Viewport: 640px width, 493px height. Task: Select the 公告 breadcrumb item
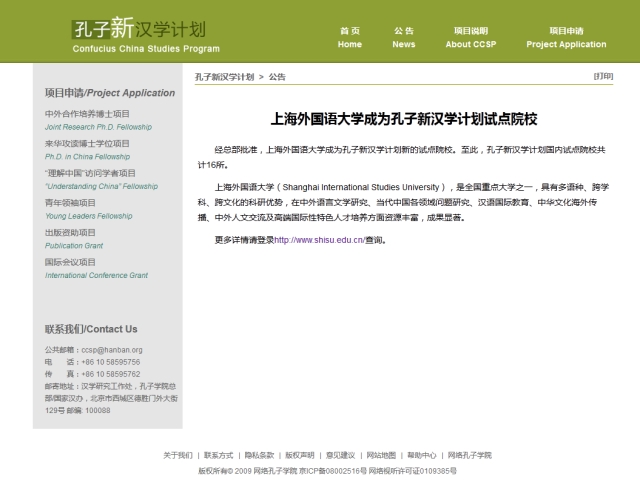click(277, 77)
